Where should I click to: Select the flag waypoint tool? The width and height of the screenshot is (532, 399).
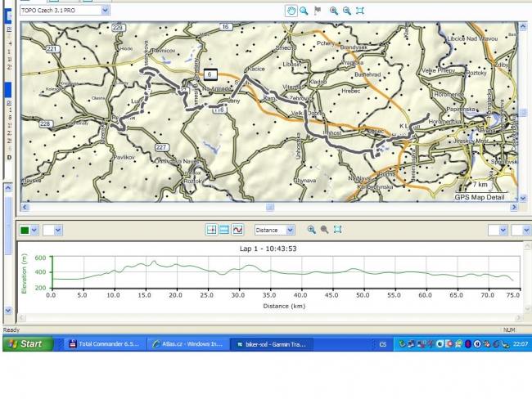pyautogui.click(x=318, y=11)
